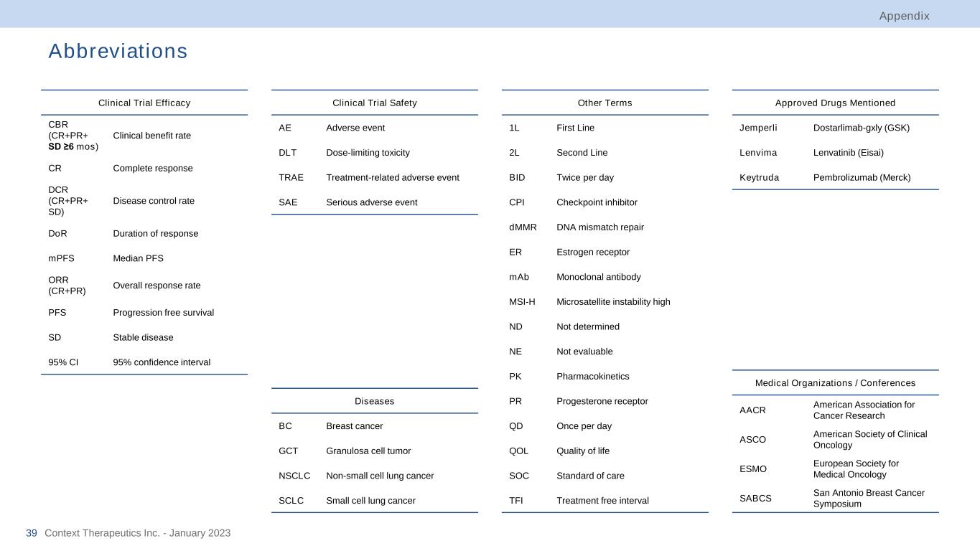
Task: Click the Abbreviations slide title
Action: point(118,52)
